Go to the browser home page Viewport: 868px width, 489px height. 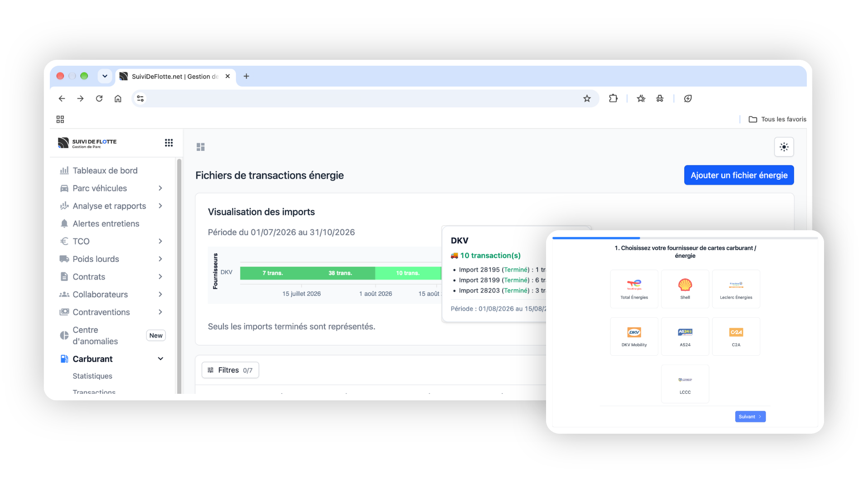point(118,98)
